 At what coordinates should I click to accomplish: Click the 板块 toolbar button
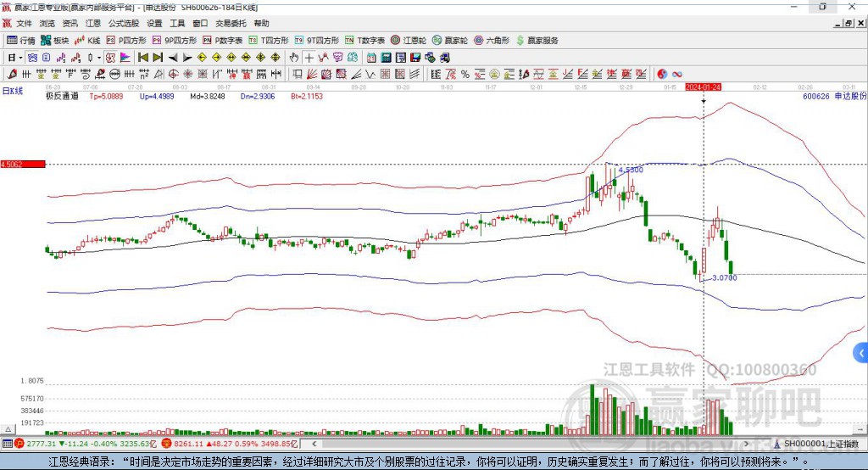click(55, 41)
